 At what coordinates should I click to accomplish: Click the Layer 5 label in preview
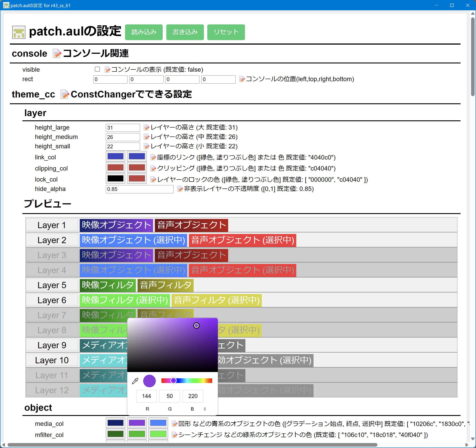click(52, 285)
